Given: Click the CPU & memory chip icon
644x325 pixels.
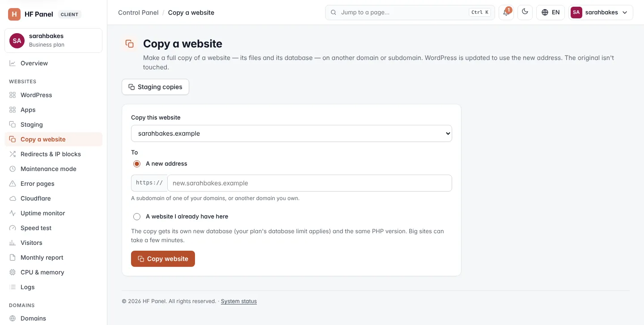Looking at the screenshot, I should pos(13,272).
